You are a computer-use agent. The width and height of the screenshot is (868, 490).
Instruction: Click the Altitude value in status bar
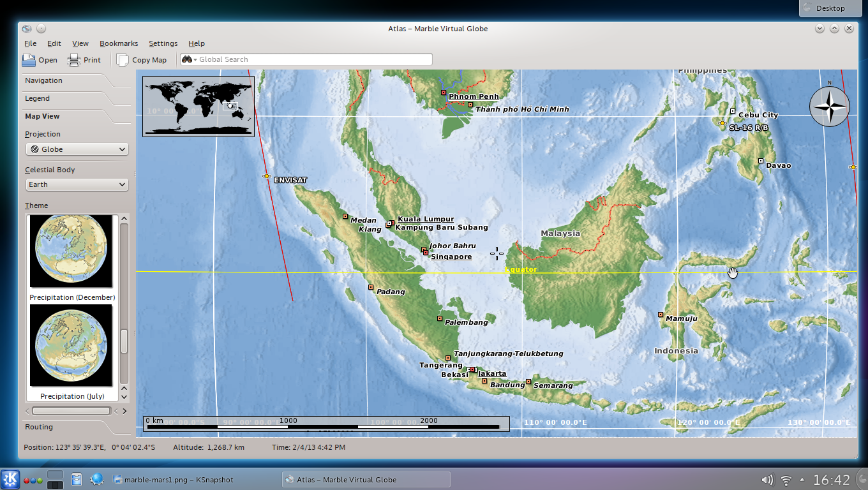pyautogui.click(x=209, y=447)
